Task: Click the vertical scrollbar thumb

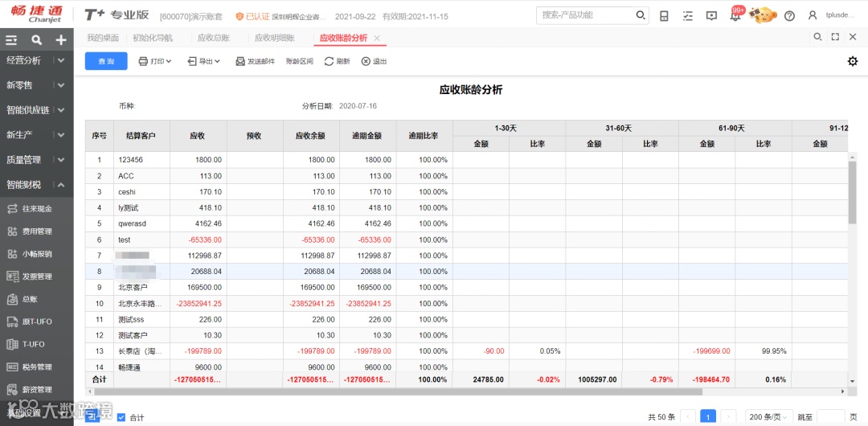Action: pyautogui.click(x=853, y=192)
